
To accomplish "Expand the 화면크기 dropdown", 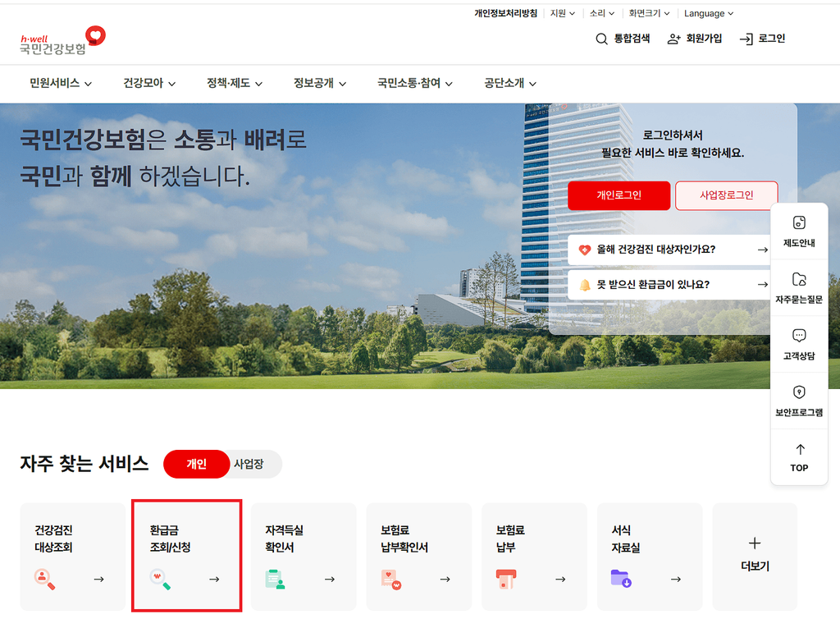I will point(649,13).
